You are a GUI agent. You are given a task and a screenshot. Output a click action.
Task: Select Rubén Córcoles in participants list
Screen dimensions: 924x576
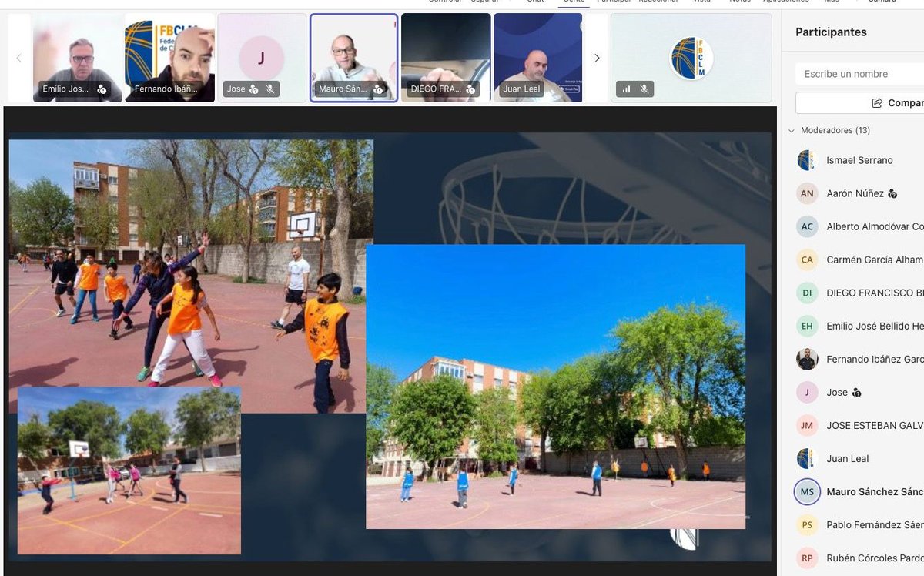tap(859, 558)
